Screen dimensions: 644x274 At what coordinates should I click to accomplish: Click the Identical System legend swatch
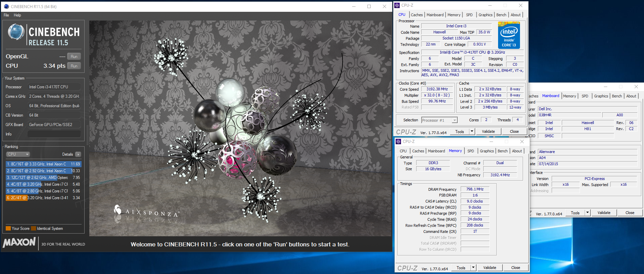click(33, 229)
